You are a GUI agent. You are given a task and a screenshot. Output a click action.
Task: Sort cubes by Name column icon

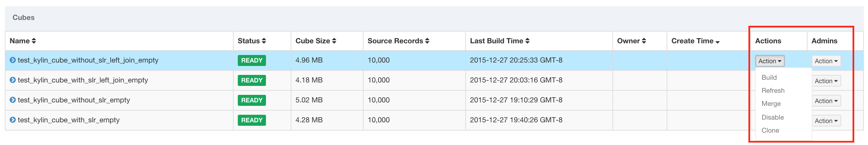click(x=34, y=41)
